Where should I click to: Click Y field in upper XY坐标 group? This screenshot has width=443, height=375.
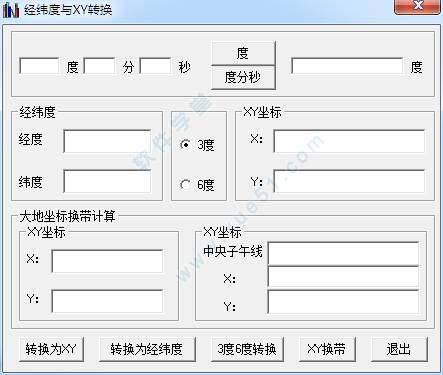pos(349,181)
